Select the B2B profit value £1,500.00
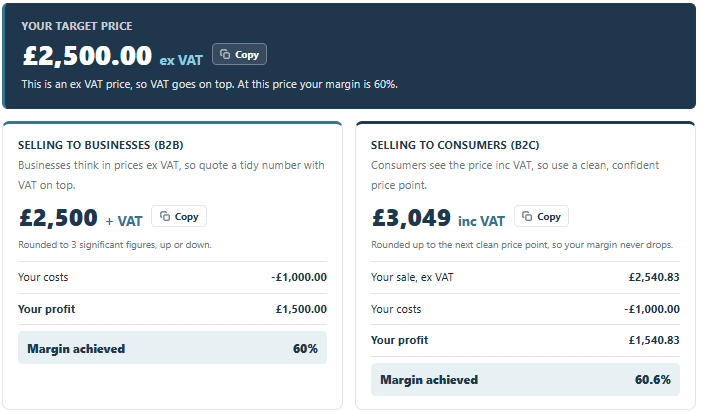 pos(301,309)
